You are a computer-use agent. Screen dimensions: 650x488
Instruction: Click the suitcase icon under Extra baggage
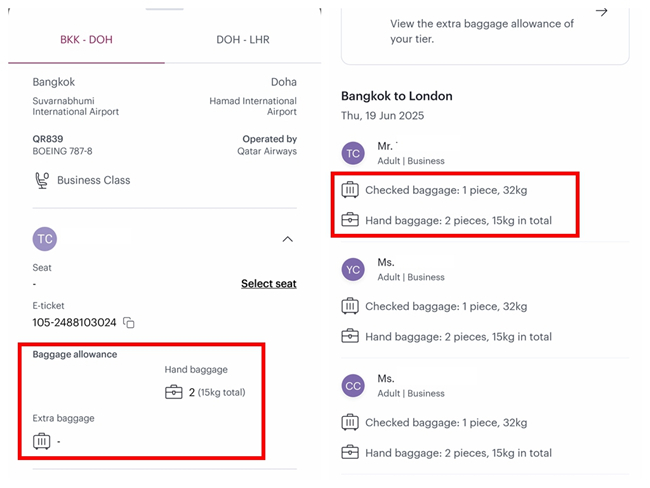(42, 441)
